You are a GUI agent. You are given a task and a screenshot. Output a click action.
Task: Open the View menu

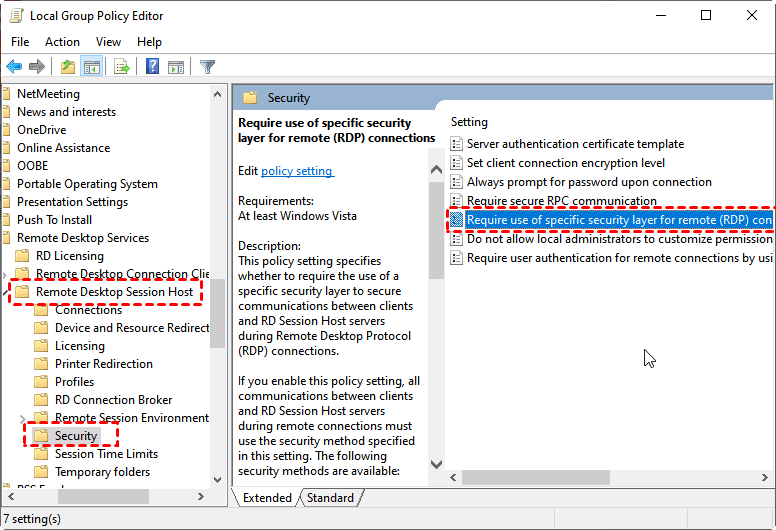(x=108, y=42)
